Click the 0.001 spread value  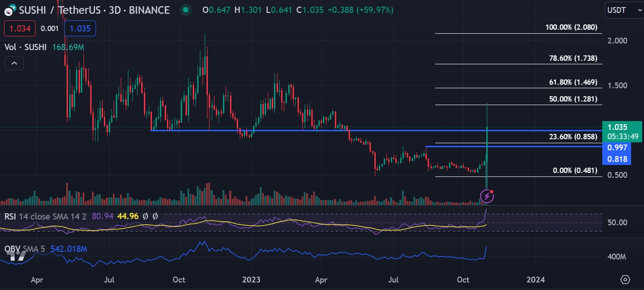(49, 28)
